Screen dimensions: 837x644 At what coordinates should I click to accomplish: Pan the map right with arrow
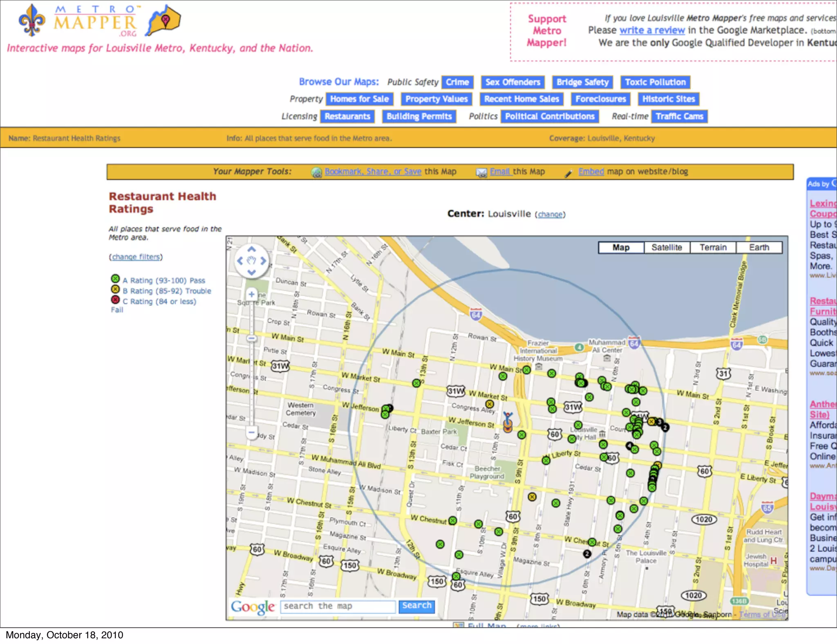point(264,260)
